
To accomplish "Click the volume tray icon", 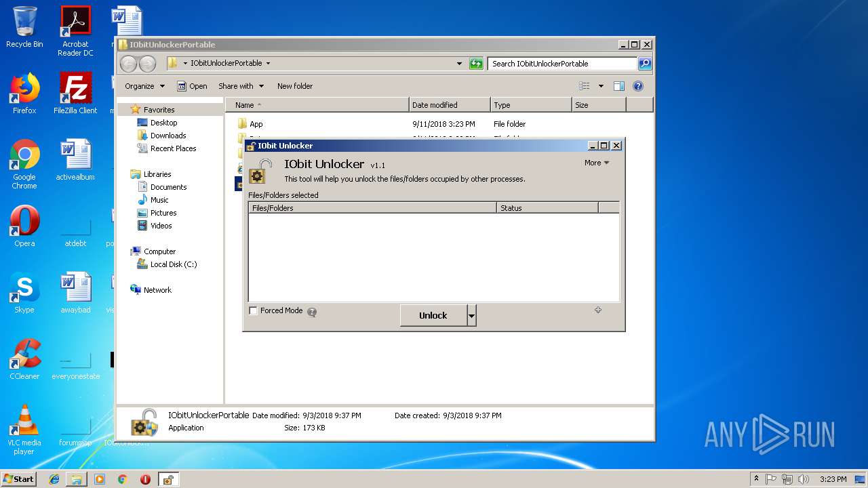I will pos(803,479).
